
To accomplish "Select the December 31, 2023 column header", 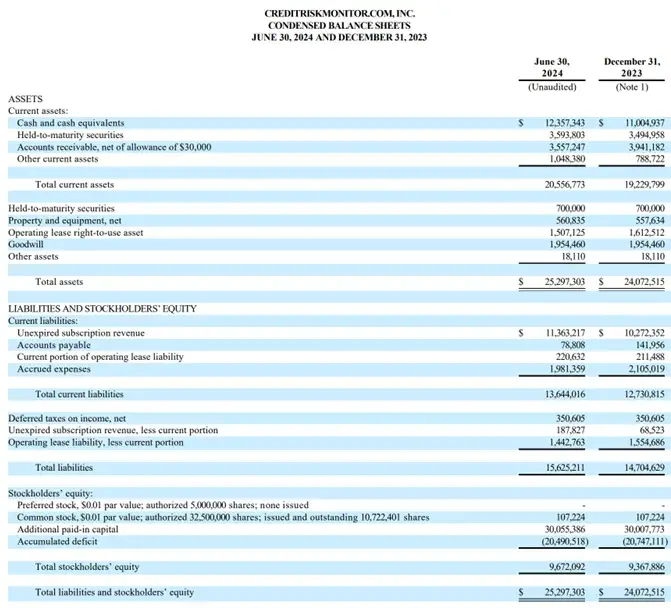I will [632, 67].
